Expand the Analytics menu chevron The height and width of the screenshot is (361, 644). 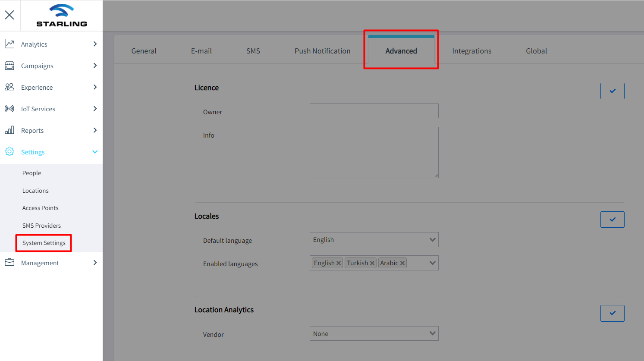tap(95, 44)
